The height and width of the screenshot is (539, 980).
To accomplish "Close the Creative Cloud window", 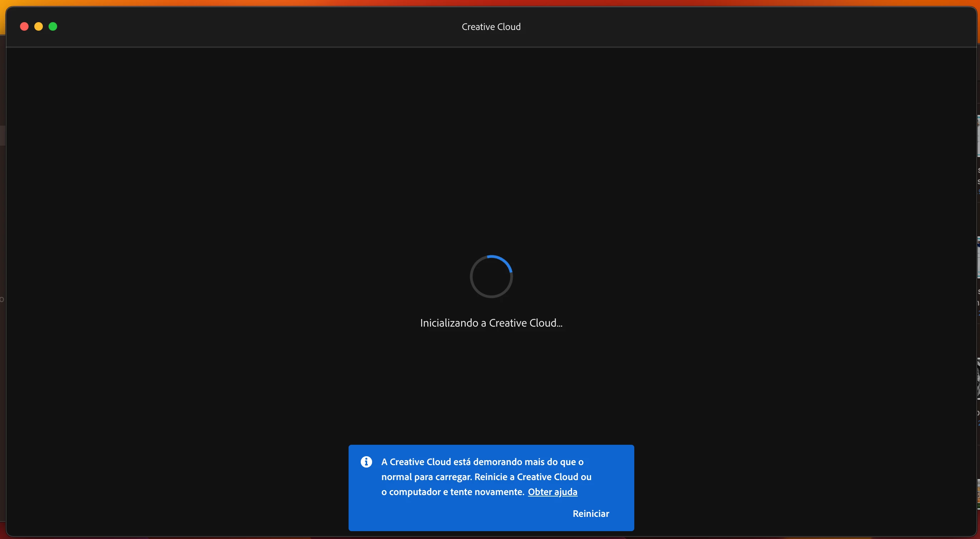I will tap(24, 27).
